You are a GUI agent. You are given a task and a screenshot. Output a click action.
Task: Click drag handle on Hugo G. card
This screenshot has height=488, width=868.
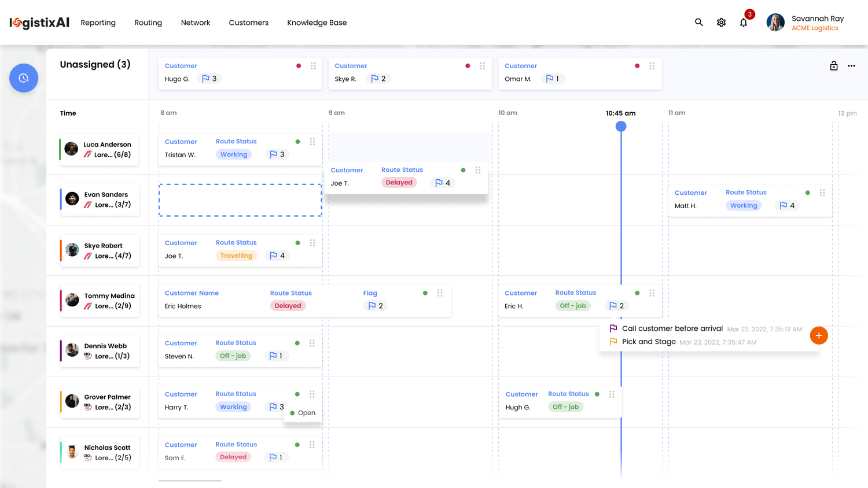tap(313, 66)
